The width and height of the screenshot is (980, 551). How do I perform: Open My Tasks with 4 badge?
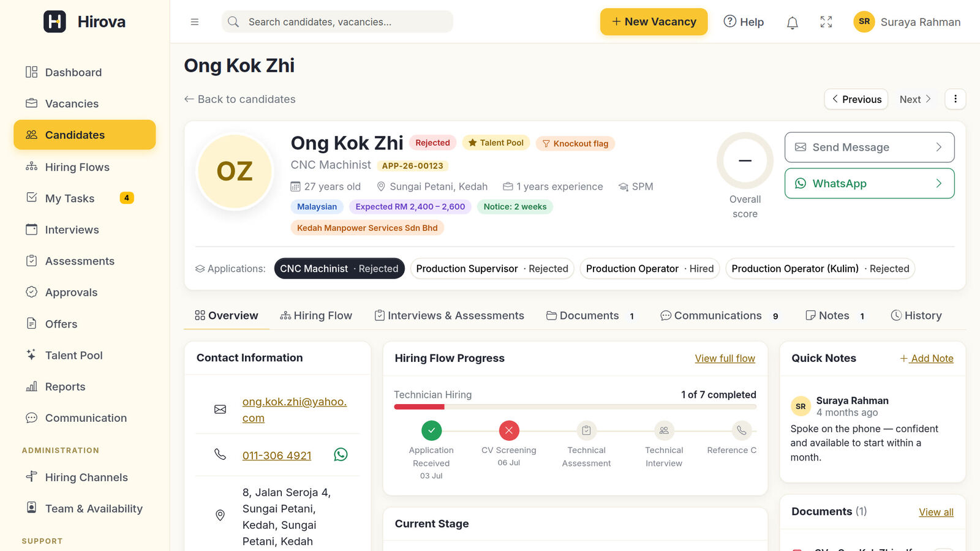pyautogui.click(x=85, y=198)
